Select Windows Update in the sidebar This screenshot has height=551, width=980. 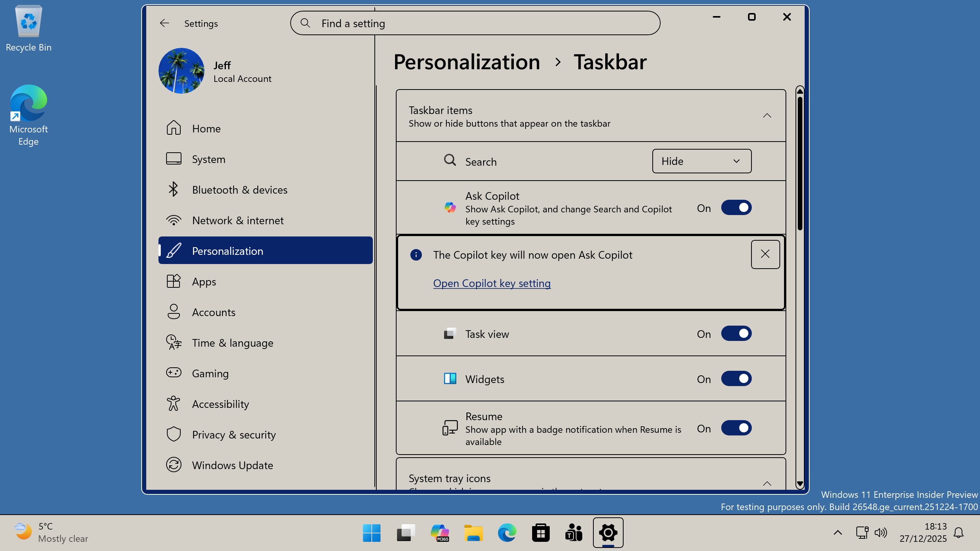[232, 465]
